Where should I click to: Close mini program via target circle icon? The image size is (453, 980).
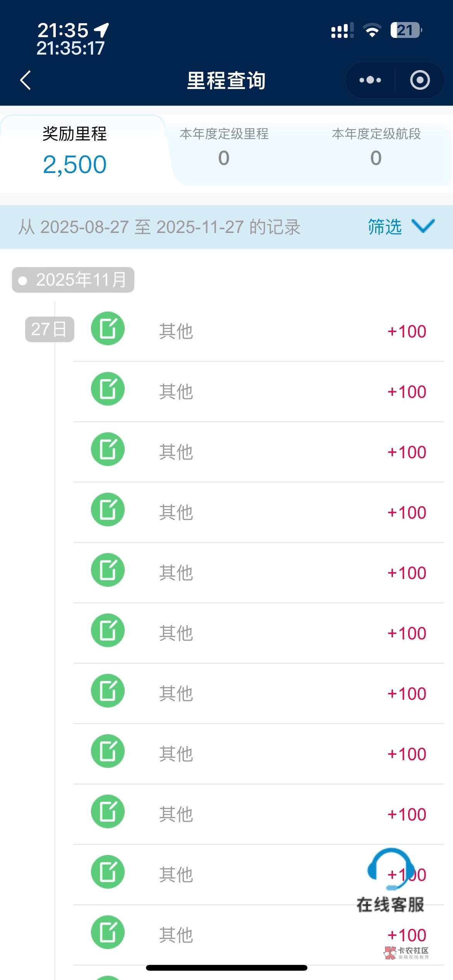click(420, 81)
